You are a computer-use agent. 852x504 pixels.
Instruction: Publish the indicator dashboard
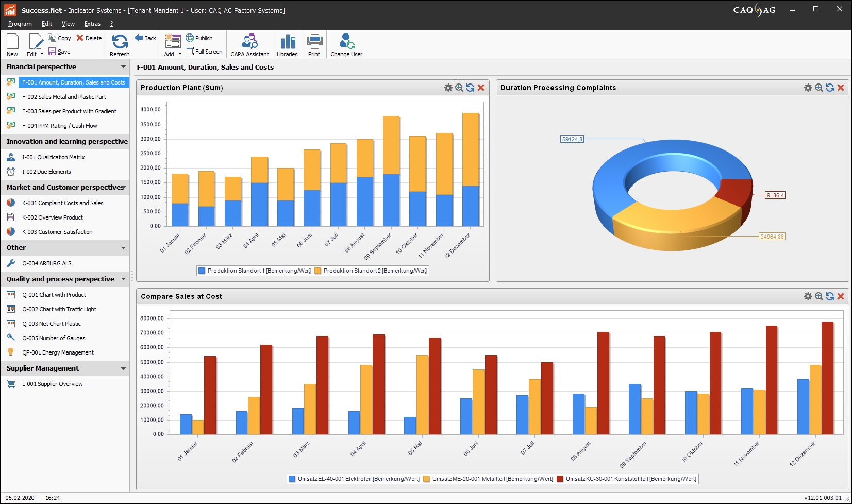[x=199, y=38]
